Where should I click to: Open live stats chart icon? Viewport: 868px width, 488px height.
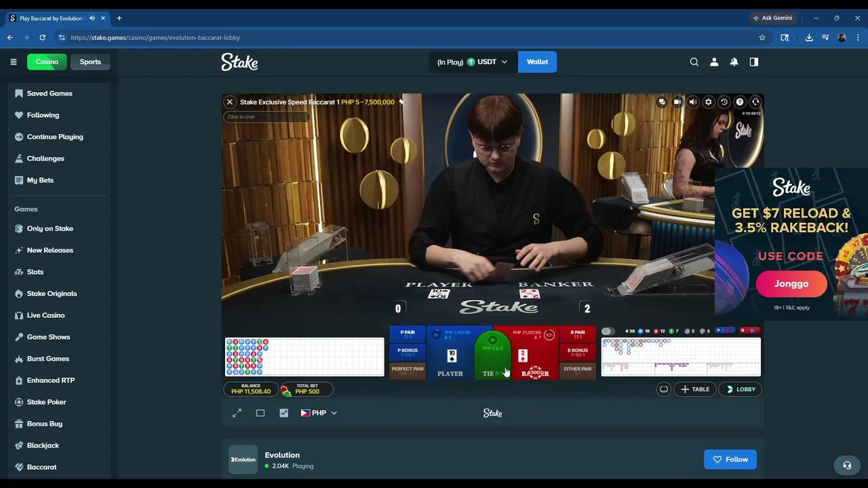(284, 413)
